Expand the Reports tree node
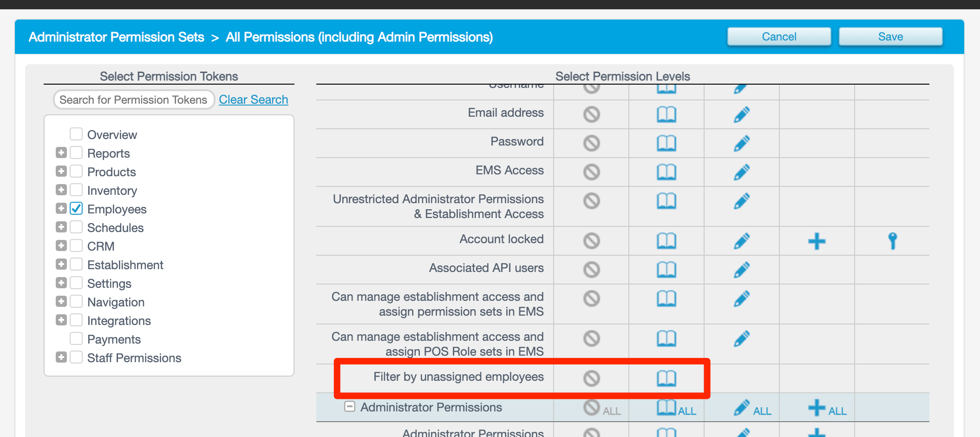 [x=61, y=153]
